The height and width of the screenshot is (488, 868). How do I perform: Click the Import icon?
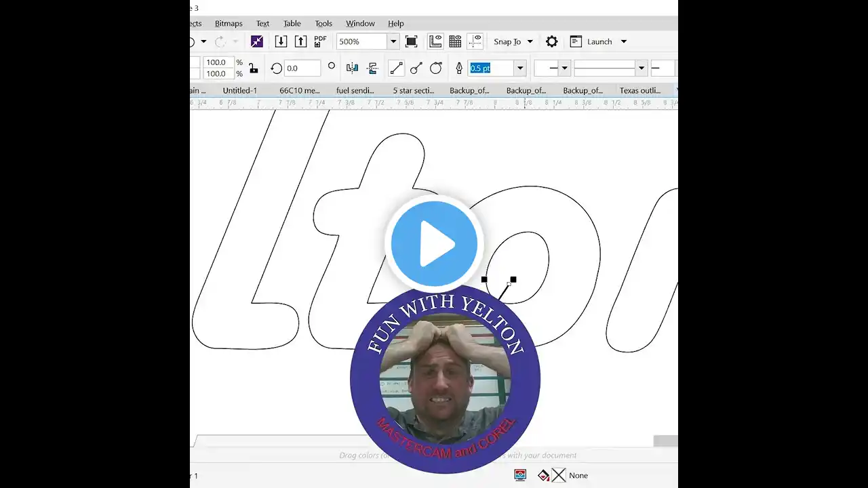pyautogui.click(x=281, y=41)
